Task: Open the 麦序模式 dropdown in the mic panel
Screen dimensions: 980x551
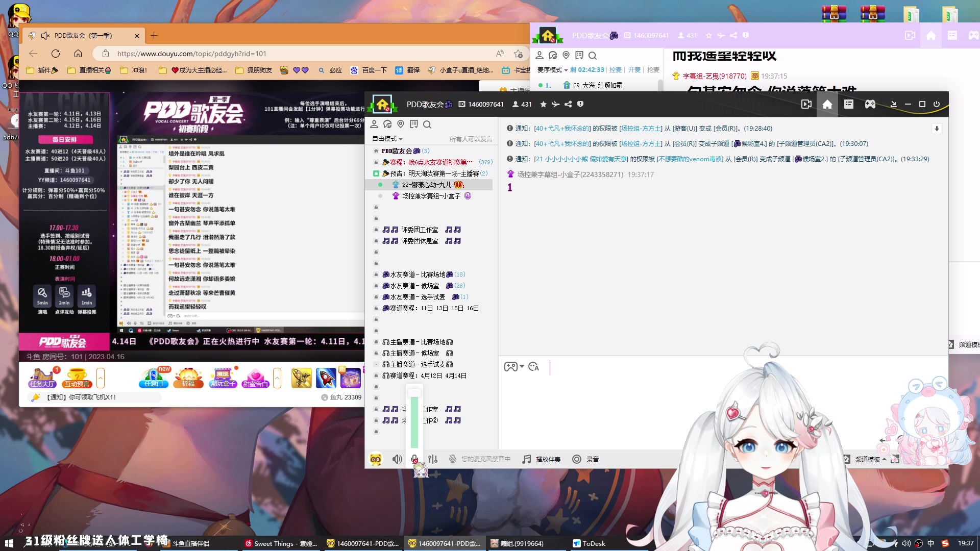Action: [553, 70]
